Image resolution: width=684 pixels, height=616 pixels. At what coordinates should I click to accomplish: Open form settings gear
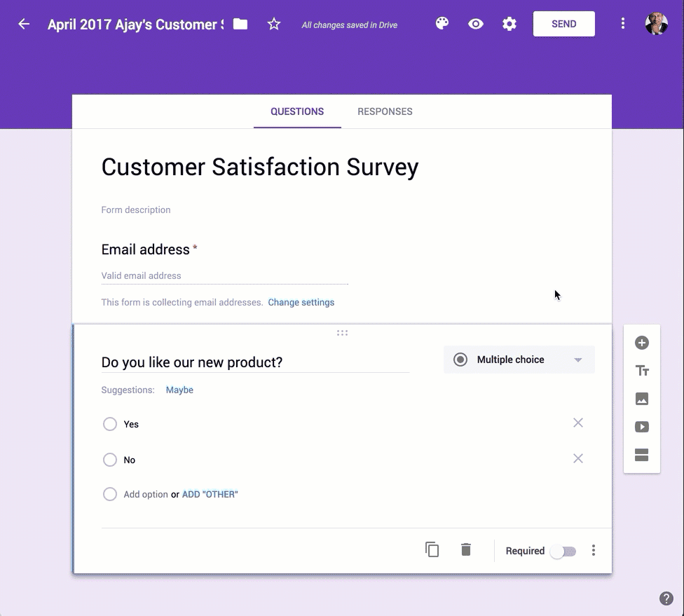click(x=509, y=24)
